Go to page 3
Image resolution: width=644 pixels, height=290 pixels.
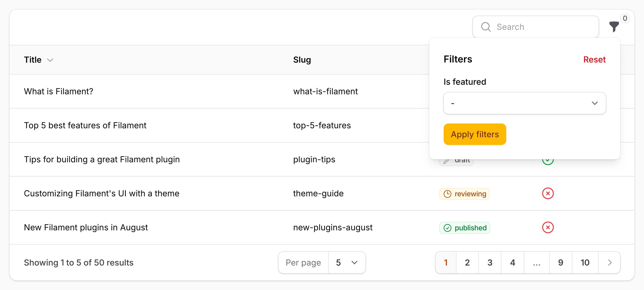point(490,263)
